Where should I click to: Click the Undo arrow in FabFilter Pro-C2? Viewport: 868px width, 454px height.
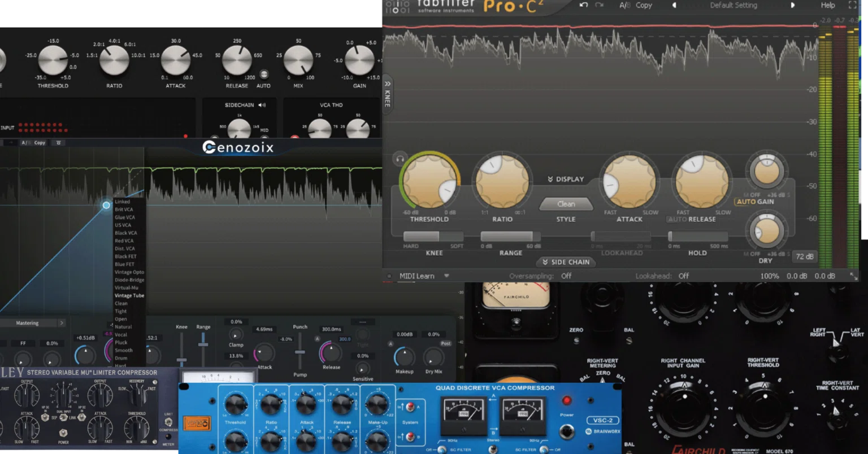pos(584,5)
